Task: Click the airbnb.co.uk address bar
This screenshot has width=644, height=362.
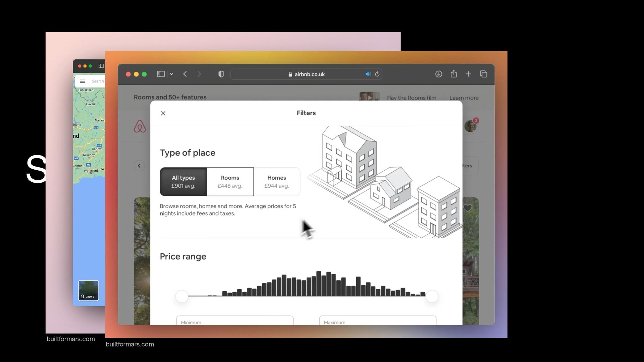Action: click(x=306, y=74)
